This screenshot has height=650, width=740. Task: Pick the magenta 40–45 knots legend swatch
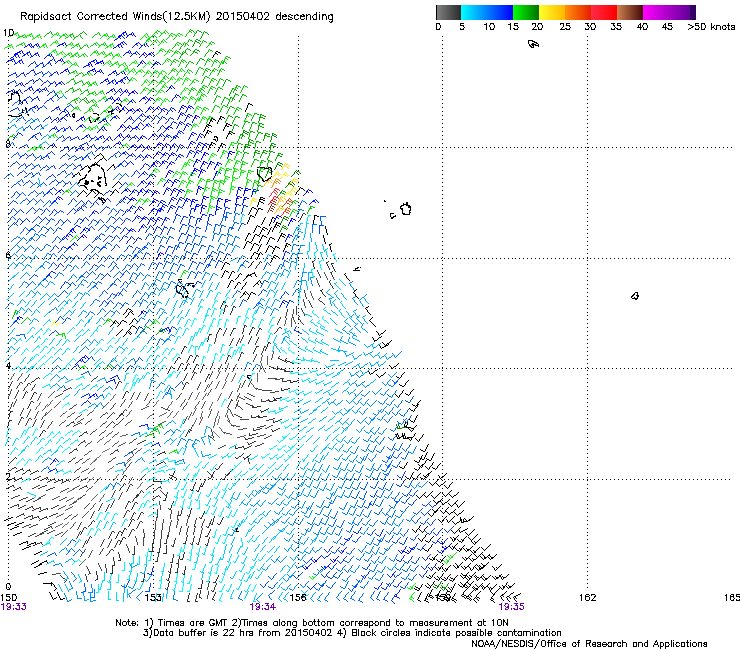[x=656, y=12]
